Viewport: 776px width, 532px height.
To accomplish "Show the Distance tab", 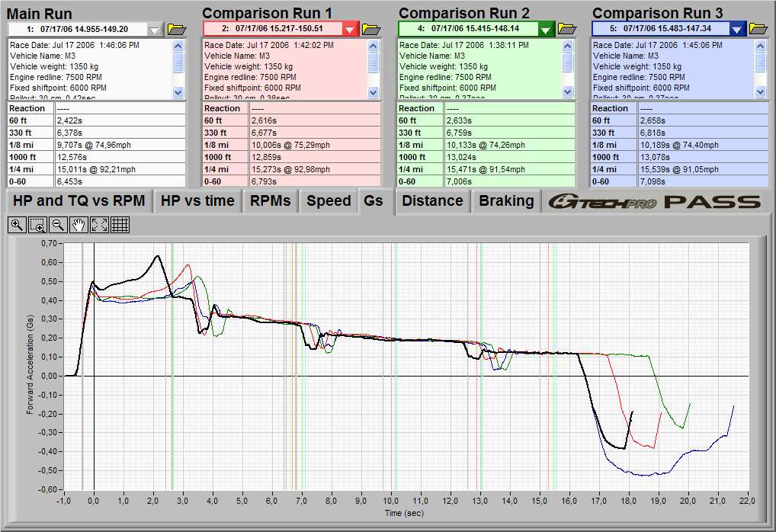I will pyautogui.click(x=432, y=201).
